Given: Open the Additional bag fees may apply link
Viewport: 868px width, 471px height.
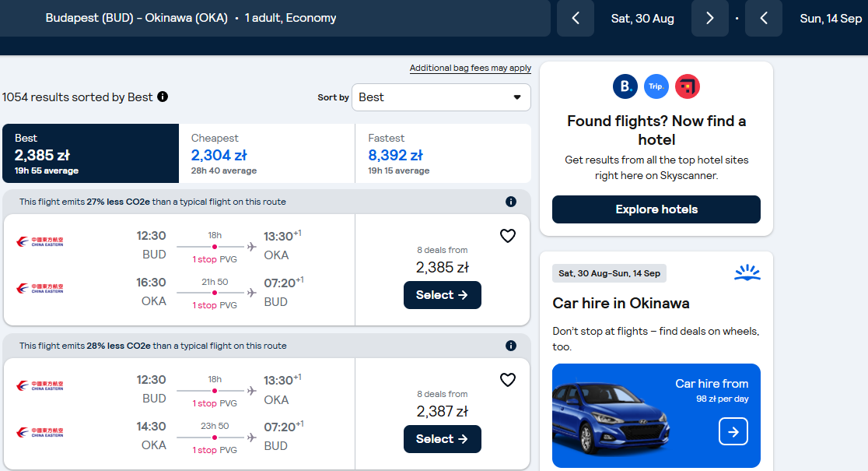Looking at the screenshot, I should pos(470,69).
